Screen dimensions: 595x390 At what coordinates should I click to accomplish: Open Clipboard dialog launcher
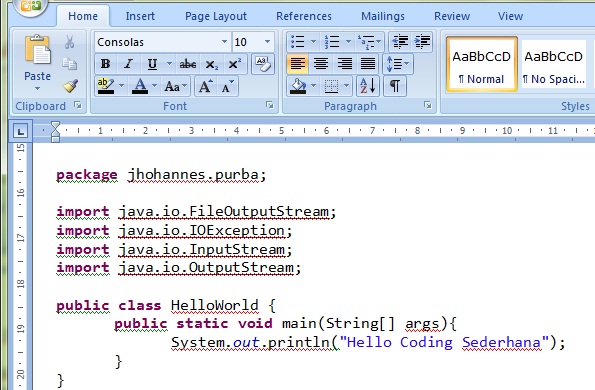(78, 105)
